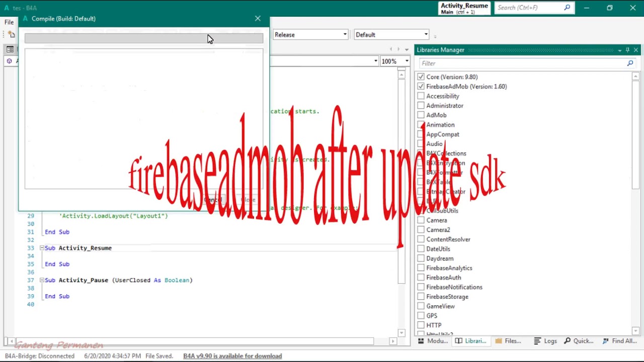Click the Activity_Resume Main navigation box
644x362 pixels.
pos(464,8)
